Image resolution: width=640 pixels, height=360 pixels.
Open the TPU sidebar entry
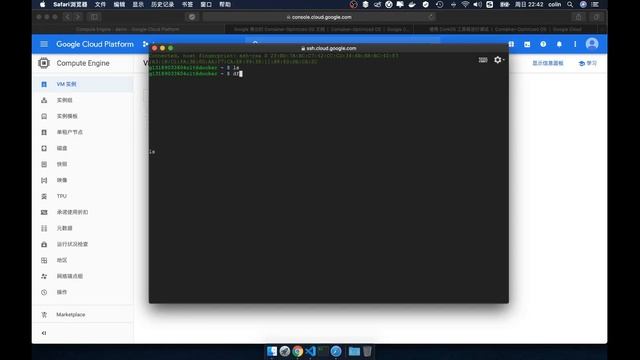[83, 196]
